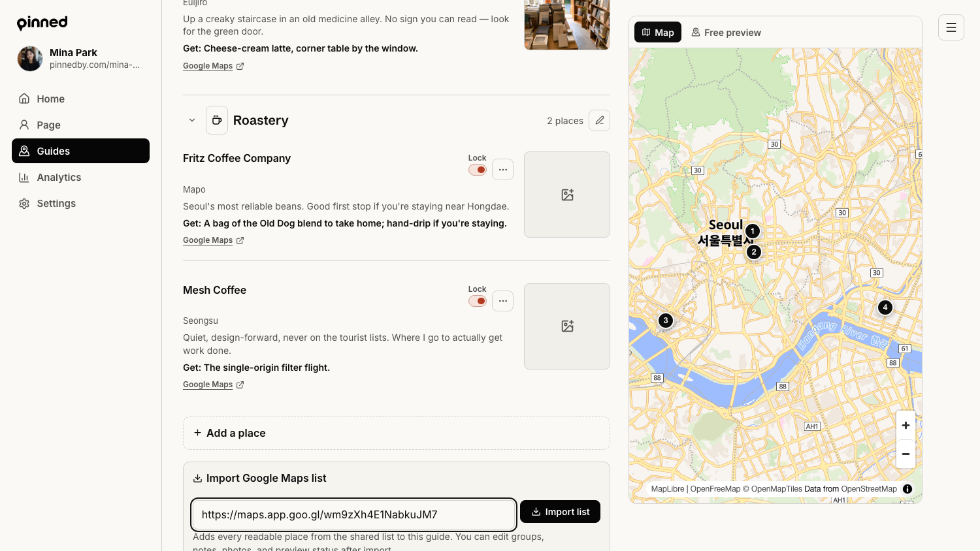
Task: Open the Analytics section
Action: click(x=80, y=177)
